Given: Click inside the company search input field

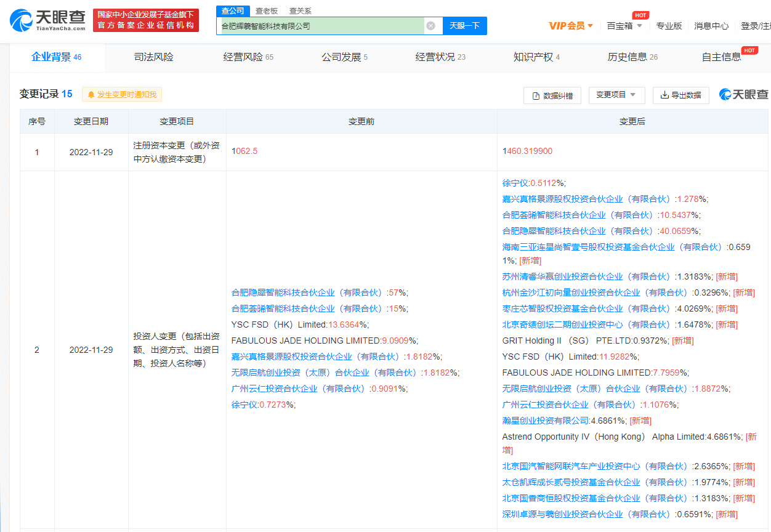Looking at the screenshot, I should click(x=320, y=25).
